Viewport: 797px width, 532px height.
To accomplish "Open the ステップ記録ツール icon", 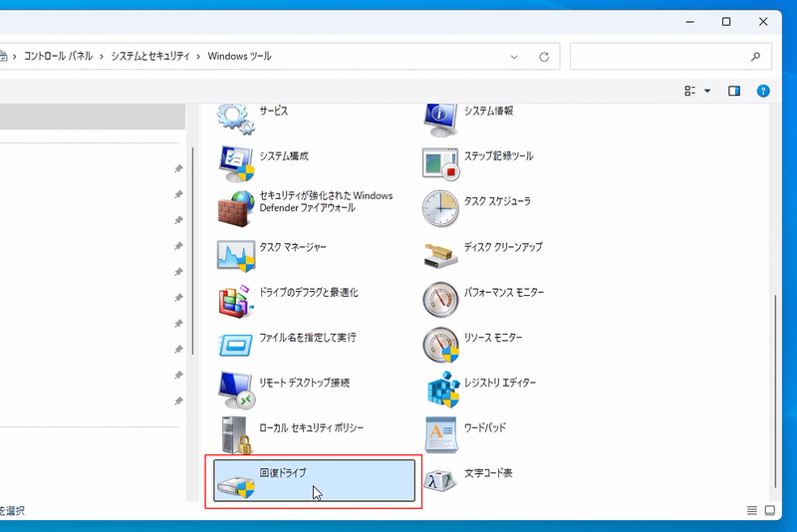I will click(x=440, y=163).
